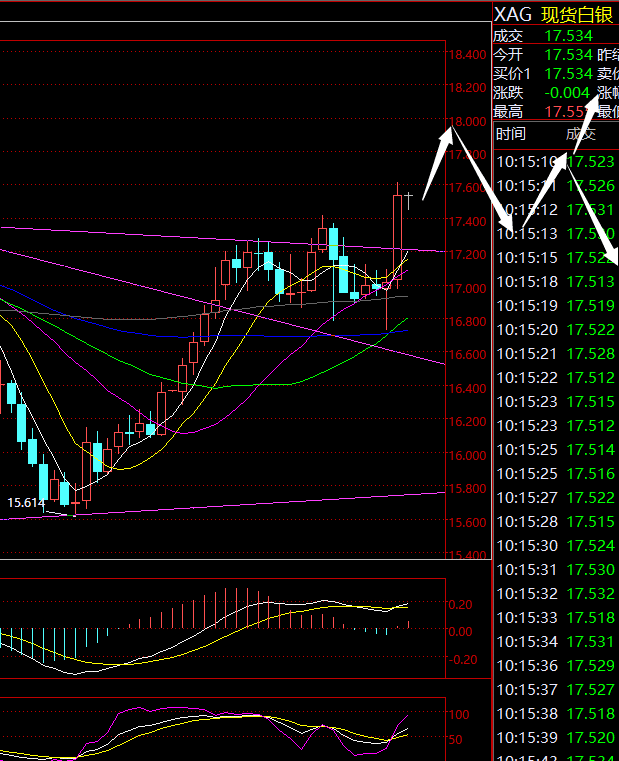Select the 10:15:31 time cell

[527, 569]
